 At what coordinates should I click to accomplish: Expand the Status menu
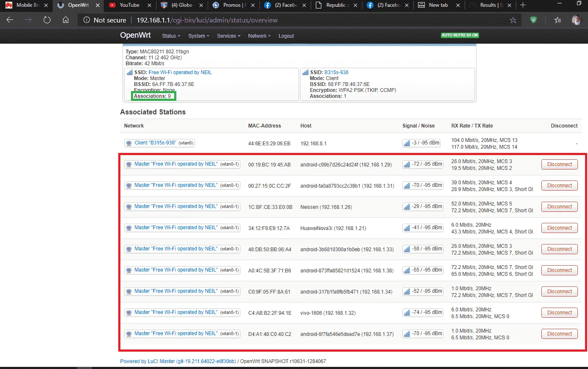(x=171, y=36)
